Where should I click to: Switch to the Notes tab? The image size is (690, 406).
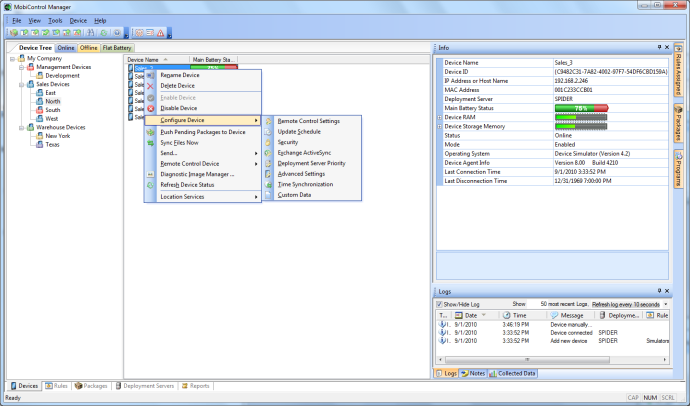click(x=473, y=373)
